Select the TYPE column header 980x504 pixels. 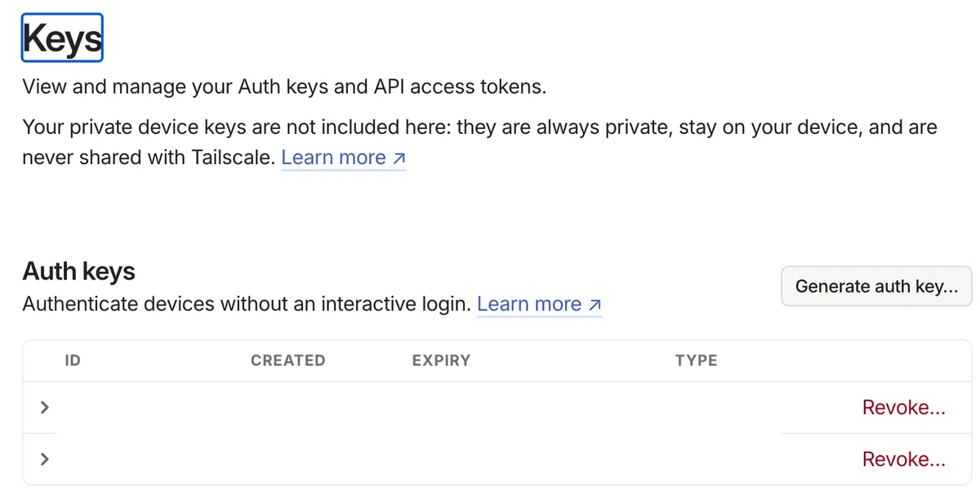696,360
